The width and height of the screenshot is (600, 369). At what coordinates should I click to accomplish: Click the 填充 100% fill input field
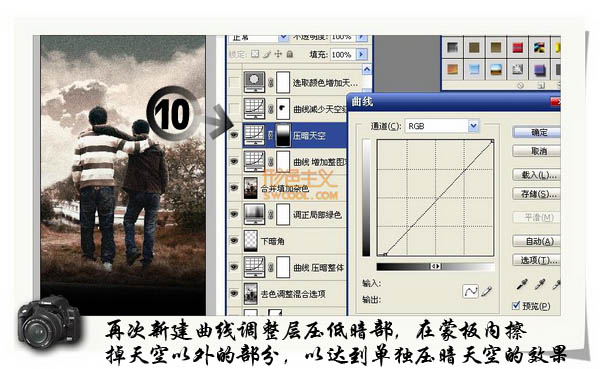click(343, 54)
